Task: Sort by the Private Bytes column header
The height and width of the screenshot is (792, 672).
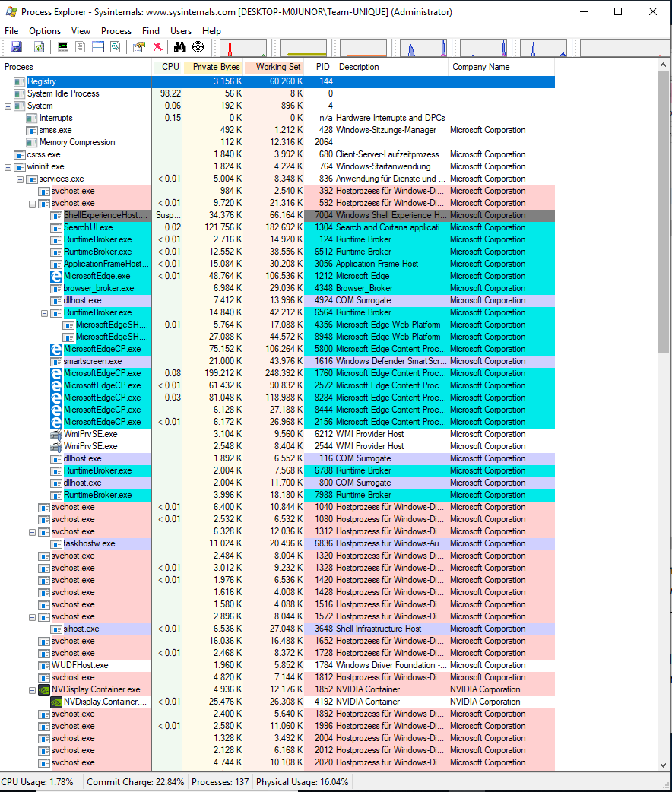Action: pyautogui.click(x=213, y=67)
